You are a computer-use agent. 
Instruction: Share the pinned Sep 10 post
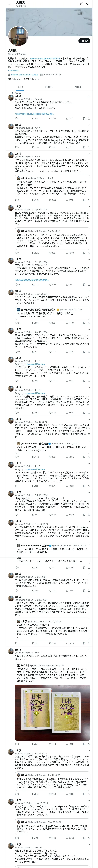[89, 119]
